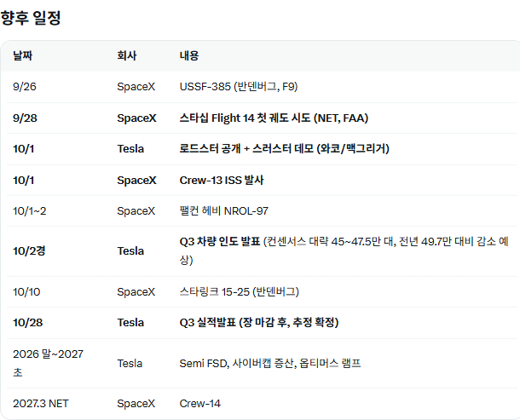Click 'SpaceX' in the 9/28 row
Image resolution: width=520 pixels, height=420 pixels.
point(136,118)
